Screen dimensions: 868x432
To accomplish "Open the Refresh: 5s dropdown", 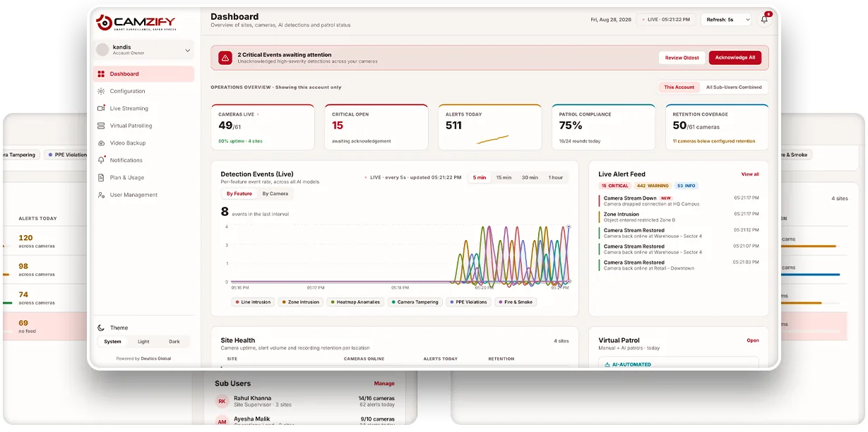I will [727, 20].
